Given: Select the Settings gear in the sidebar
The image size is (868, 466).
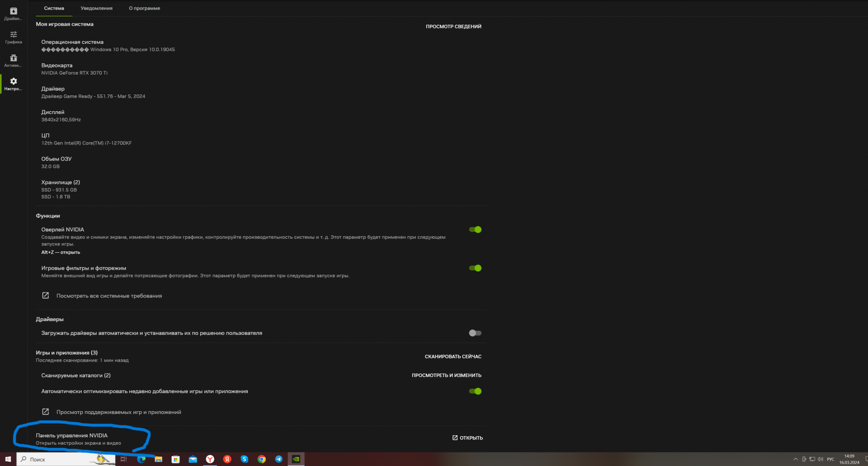Looking at the screenshot, I should point(13,84).
